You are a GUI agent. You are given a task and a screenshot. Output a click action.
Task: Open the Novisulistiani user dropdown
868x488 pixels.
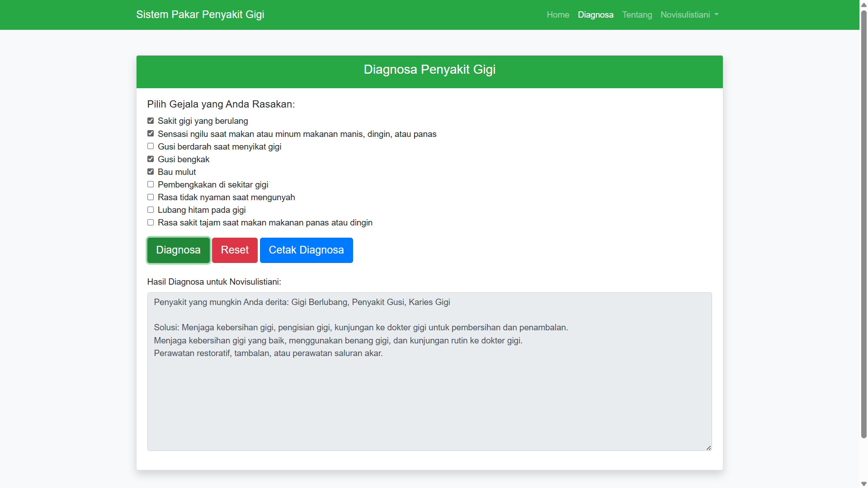tap(689, 15)
